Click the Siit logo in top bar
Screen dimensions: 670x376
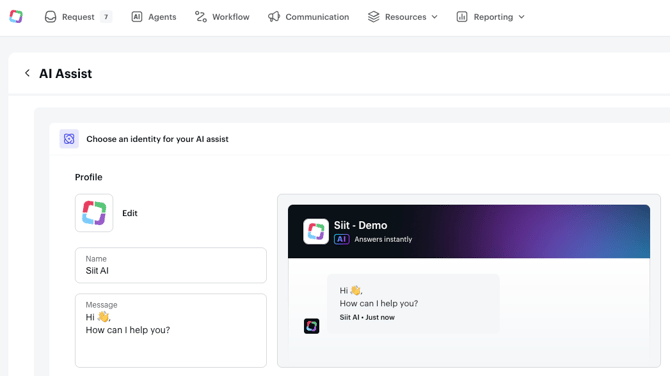pos(16,17)
